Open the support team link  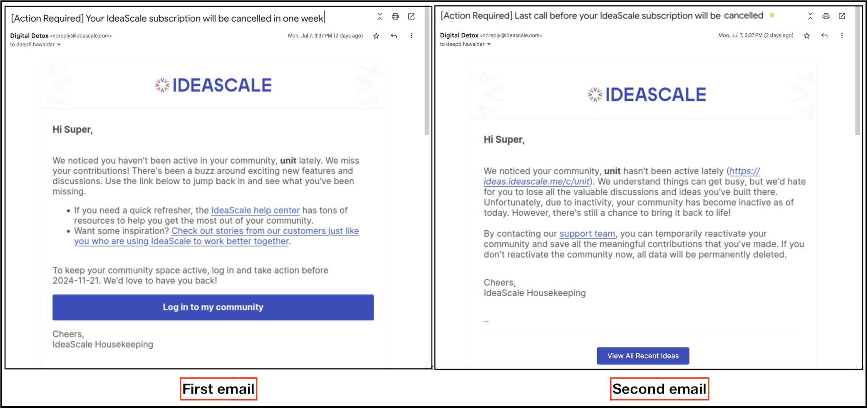pyautogui.click(x=587, y=233)
